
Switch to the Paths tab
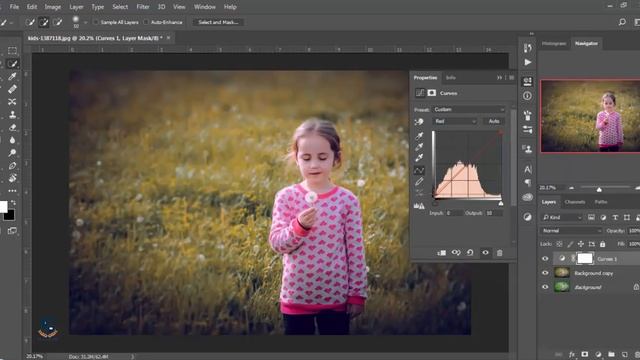pyautogui.click(x=601, y=202)
